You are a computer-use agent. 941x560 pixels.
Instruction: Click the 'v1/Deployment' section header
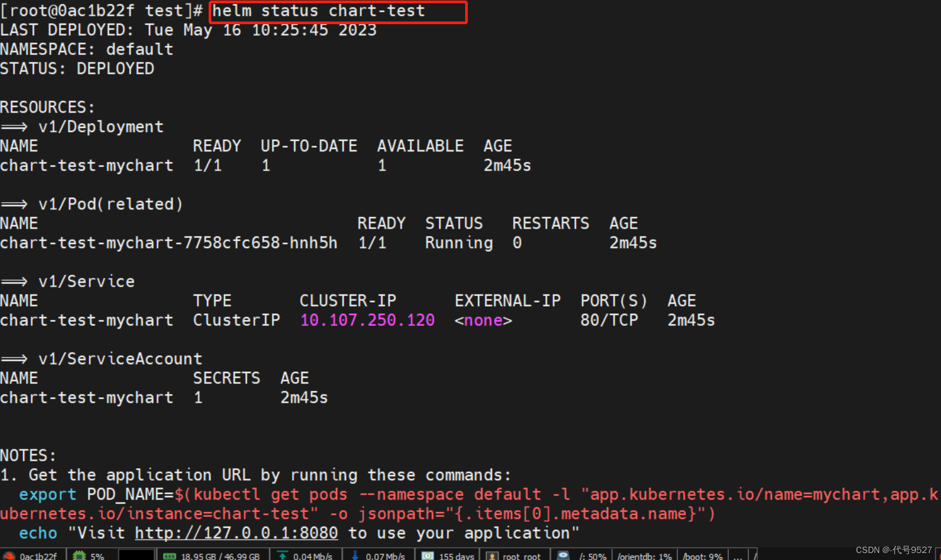pyautogui.click(x=101, y=127)
